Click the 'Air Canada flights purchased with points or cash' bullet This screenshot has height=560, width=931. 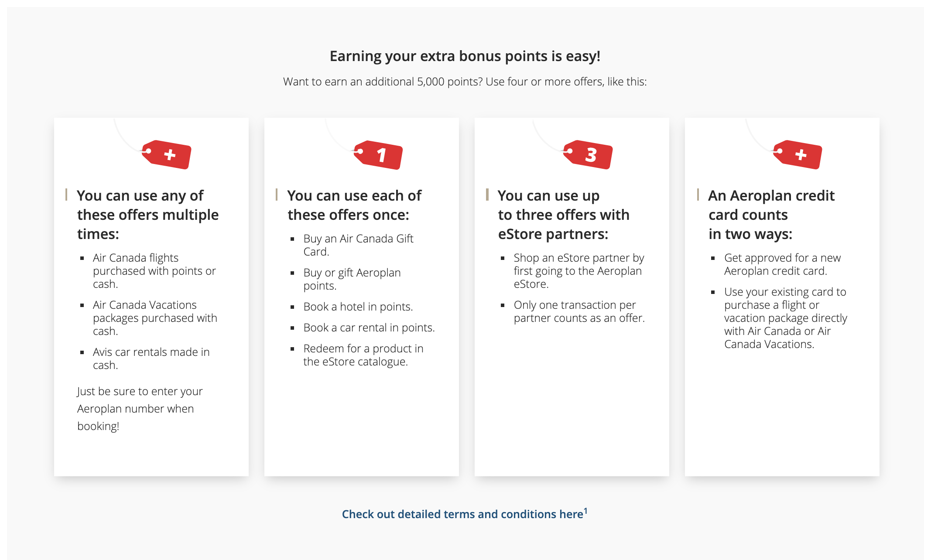[x=154, y=271]
